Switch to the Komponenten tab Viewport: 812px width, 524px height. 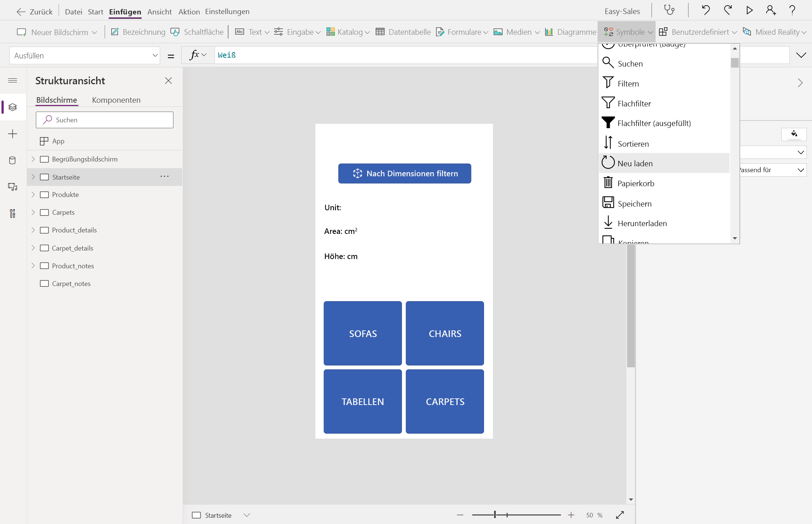pyautogui.click(x=116, y=100)
